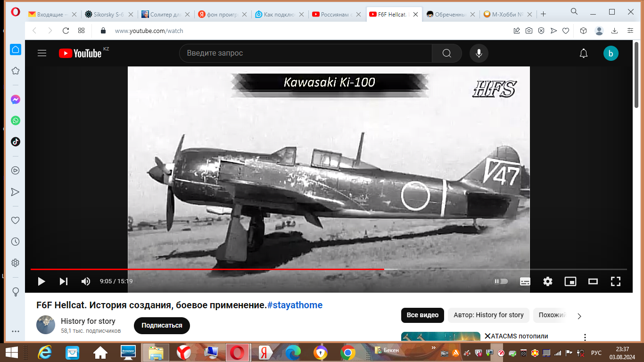Toggle subtitles on the video

[525, 281]
